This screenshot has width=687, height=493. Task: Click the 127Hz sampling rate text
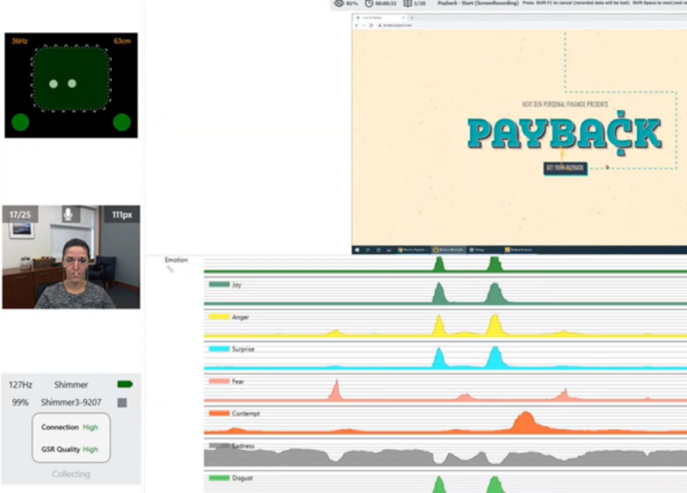click(21, 385)
